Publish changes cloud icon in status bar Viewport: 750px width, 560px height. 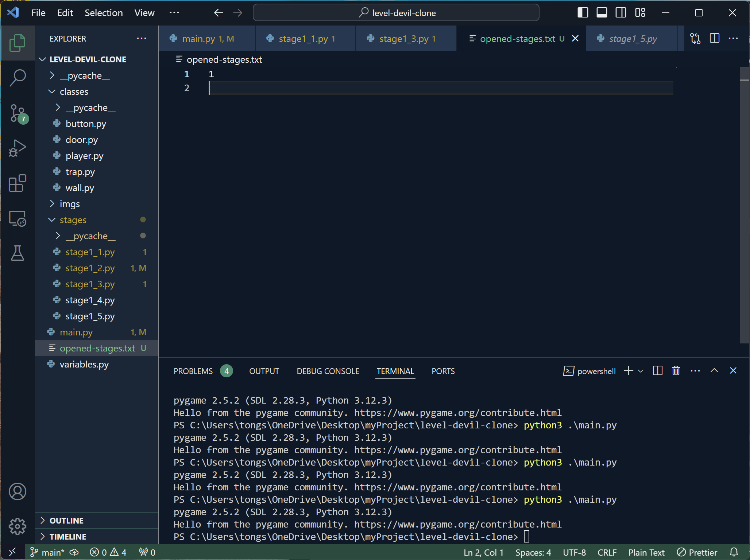(x=74, y=552)
